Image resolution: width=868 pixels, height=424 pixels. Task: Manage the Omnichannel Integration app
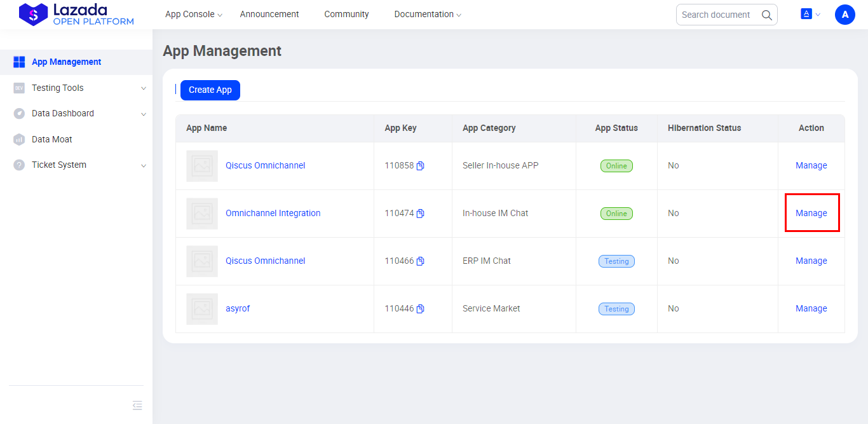(811, 214)
